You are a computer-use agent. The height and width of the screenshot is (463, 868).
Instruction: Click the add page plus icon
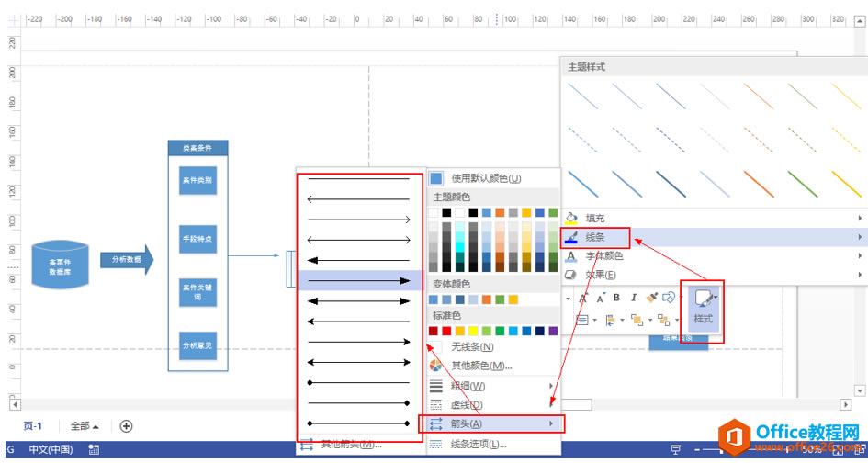(126, 426)
